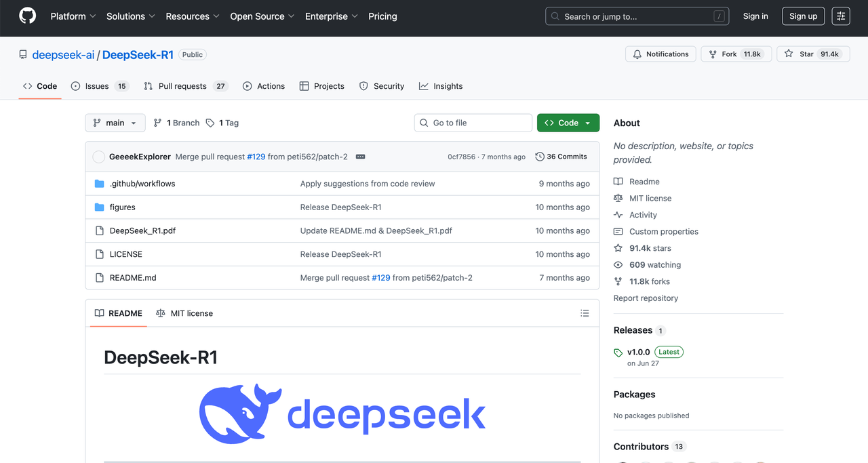Open commit hash 0cf7856
This screenshot has width=868, height=463.
pos(461,157)
